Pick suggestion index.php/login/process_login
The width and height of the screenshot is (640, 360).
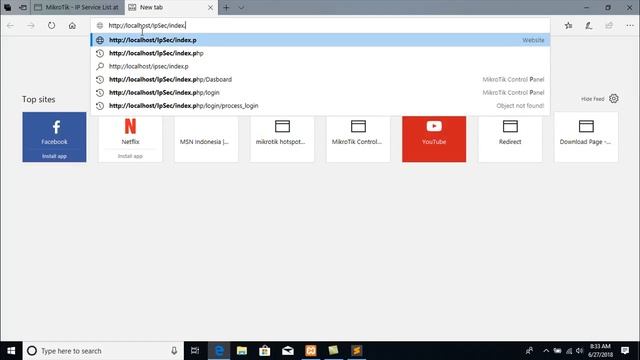[x=320, y=105]
